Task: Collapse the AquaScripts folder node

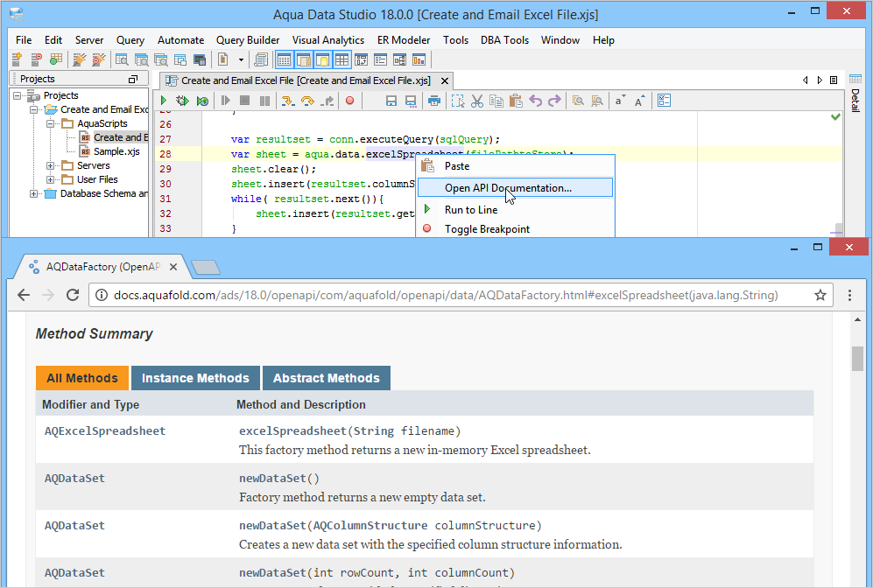Action: coord(51,123)
